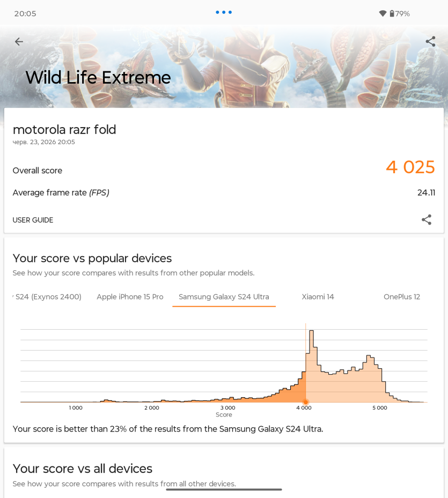Tap the orange score marker at 4 000
Image resolution: width=448 pixels, height=498 pixels.
click(x=306, y=402)
